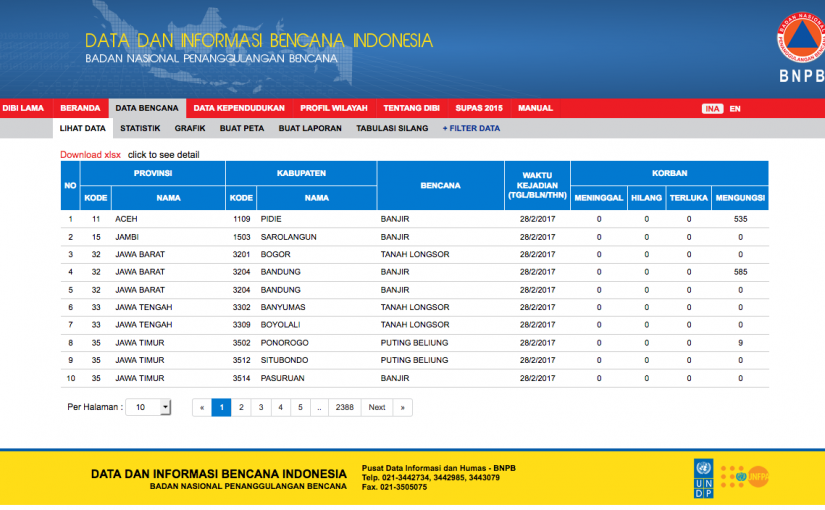Open the DATA KEPENDUDUKAN menu
The height and width of the screenshot is (510, 825).
(x=239, y=108)
